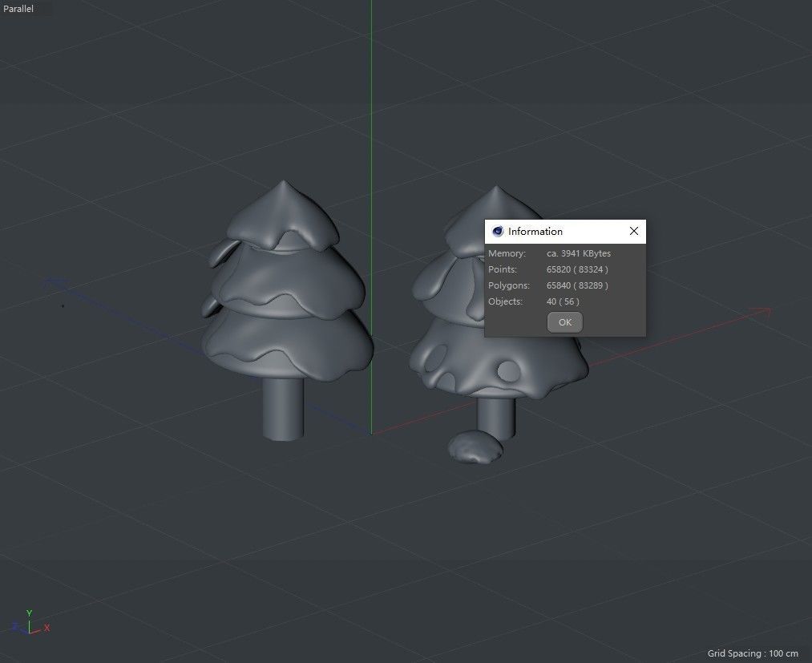This screenshot has height=663, width=812.
Task: Close the Information dialog with the X
Action: point(633,231)
